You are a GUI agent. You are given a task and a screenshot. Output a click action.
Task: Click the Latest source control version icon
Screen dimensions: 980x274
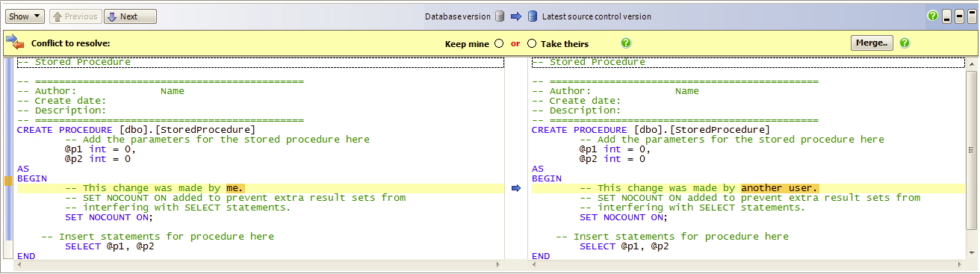tap(533, 16)
